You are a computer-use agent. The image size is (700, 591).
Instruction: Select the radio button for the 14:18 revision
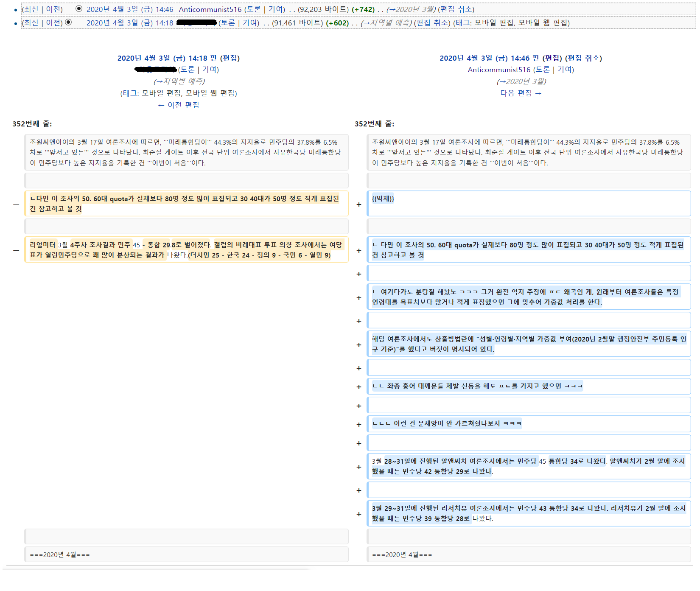(x=68, y=22)
